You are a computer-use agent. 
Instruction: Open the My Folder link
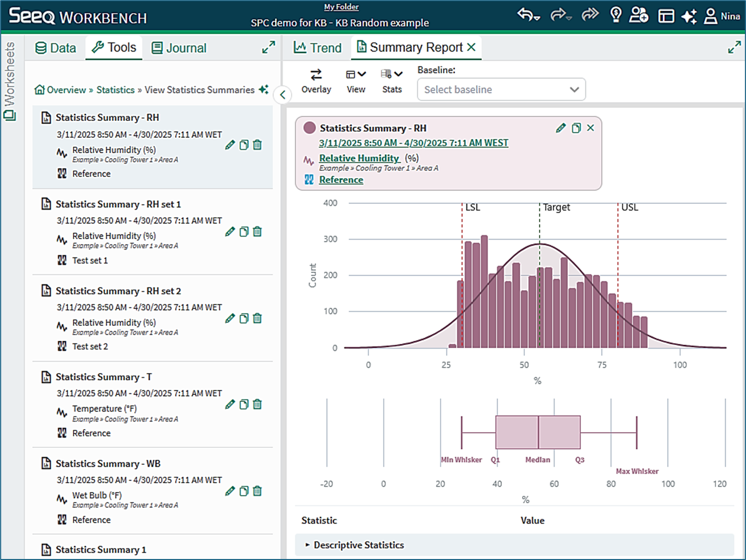click(x=341, y=7)
